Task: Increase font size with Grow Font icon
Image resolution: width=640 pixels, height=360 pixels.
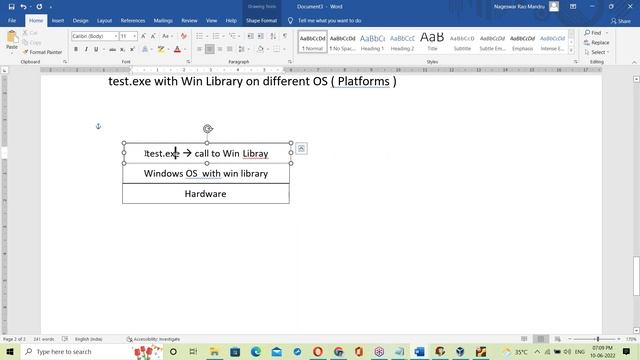Action: tap(143, 36)
